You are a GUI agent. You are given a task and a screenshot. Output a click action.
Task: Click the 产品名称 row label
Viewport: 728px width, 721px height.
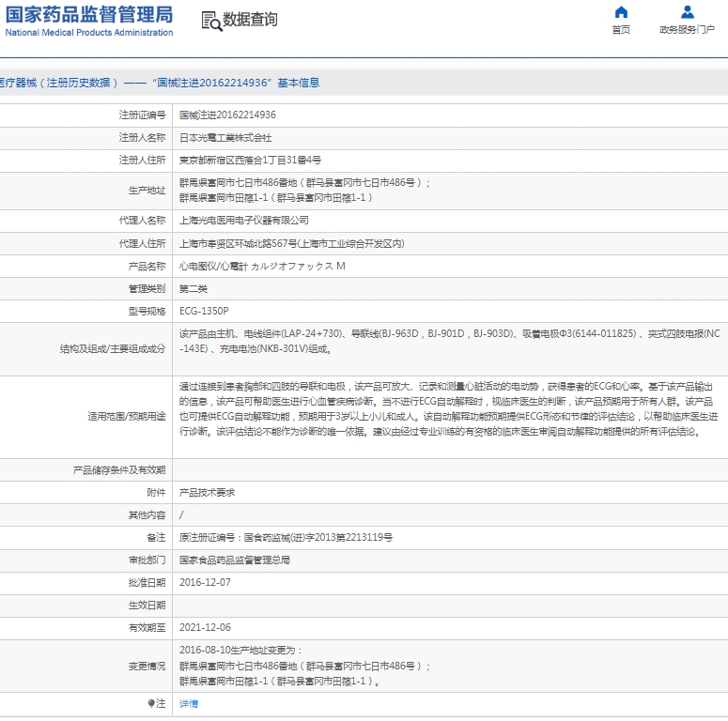pos(147,267)
